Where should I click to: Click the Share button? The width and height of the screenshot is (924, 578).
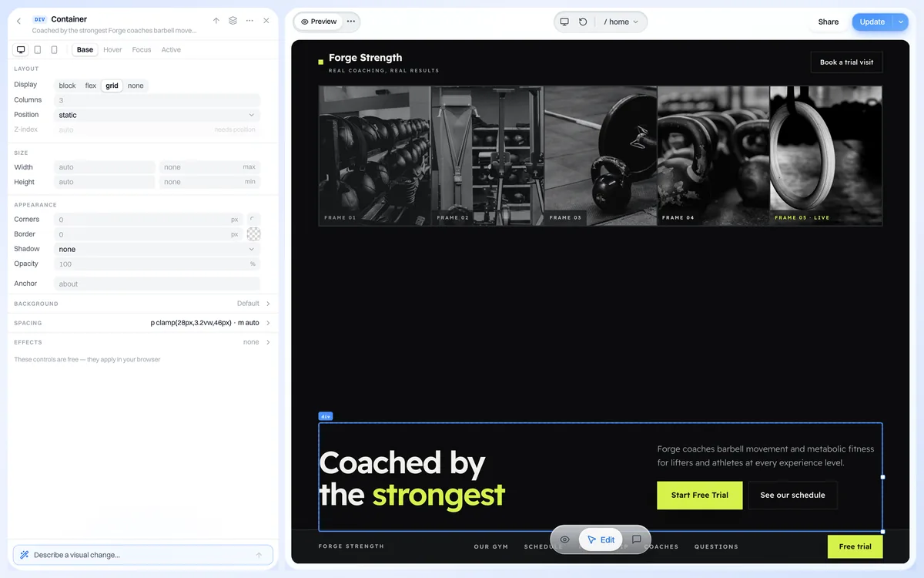(x=829, y=22)
